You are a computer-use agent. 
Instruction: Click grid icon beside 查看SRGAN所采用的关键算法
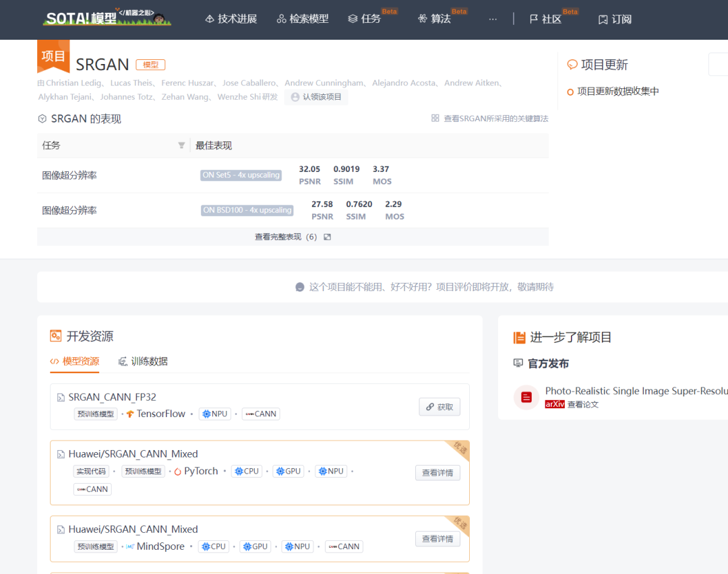point(435,119)
